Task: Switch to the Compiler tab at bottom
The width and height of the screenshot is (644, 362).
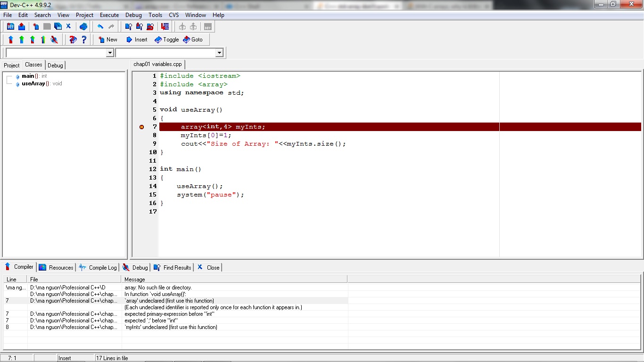Action: (19, 267)
